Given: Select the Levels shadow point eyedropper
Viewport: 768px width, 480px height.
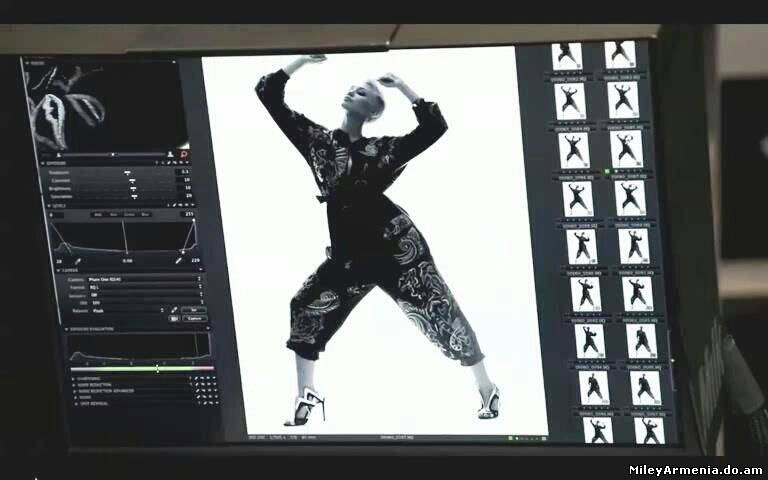Looking at the screenshot, I should pyautogui.click(x=77, y=261).
